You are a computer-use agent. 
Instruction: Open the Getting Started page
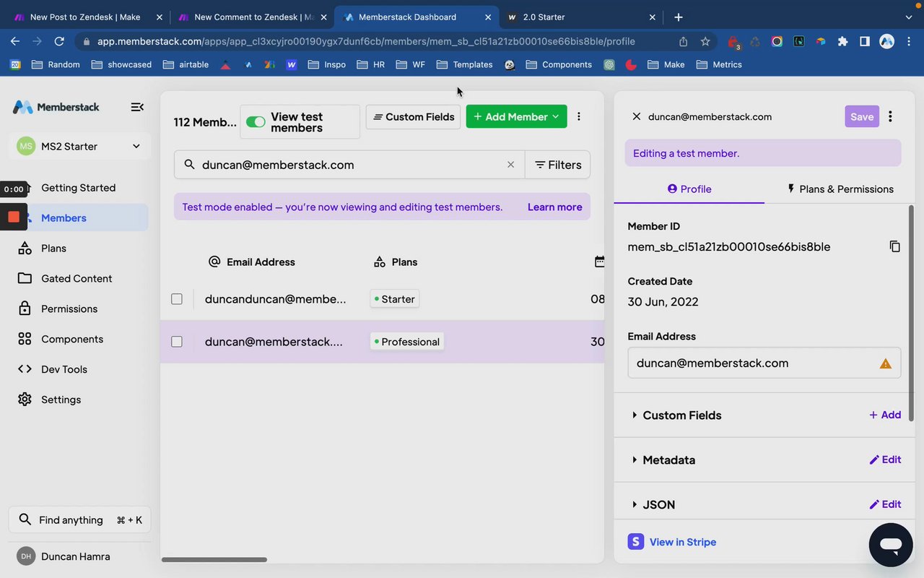coord(78,188)
